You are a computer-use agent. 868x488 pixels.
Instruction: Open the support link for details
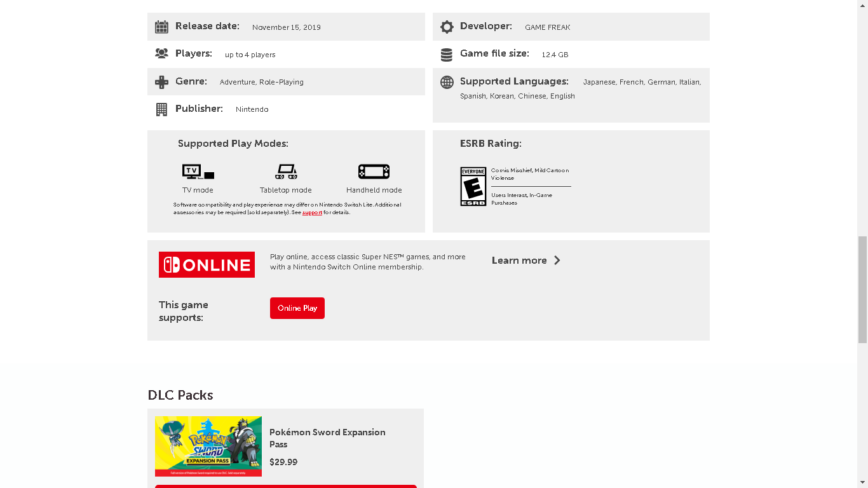click(x=312, y=213)
